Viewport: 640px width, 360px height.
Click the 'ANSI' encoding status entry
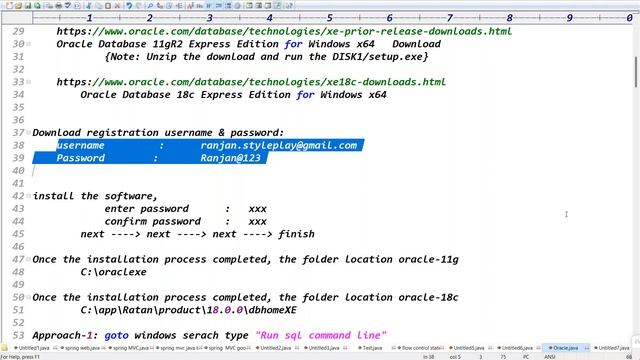click(x=549, y=357)
